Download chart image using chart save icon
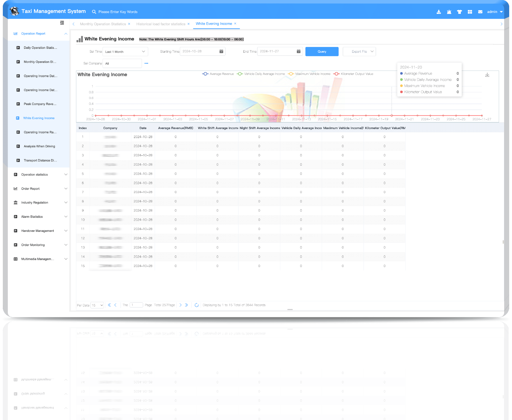Image resolution: width=512 pixels, height=420 pixels. point(487,75)
